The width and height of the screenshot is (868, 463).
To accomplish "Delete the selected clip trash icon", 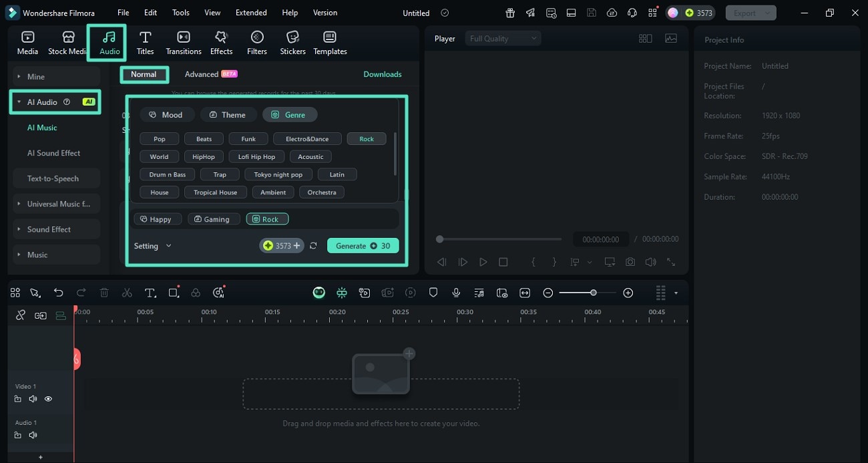I will point(104,293).
